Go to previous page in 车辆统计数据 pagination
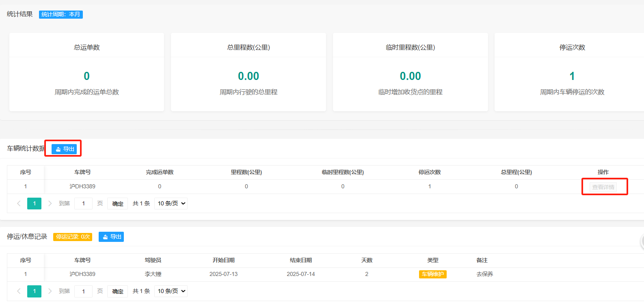The image size is (644, 306). click(19, 203)
